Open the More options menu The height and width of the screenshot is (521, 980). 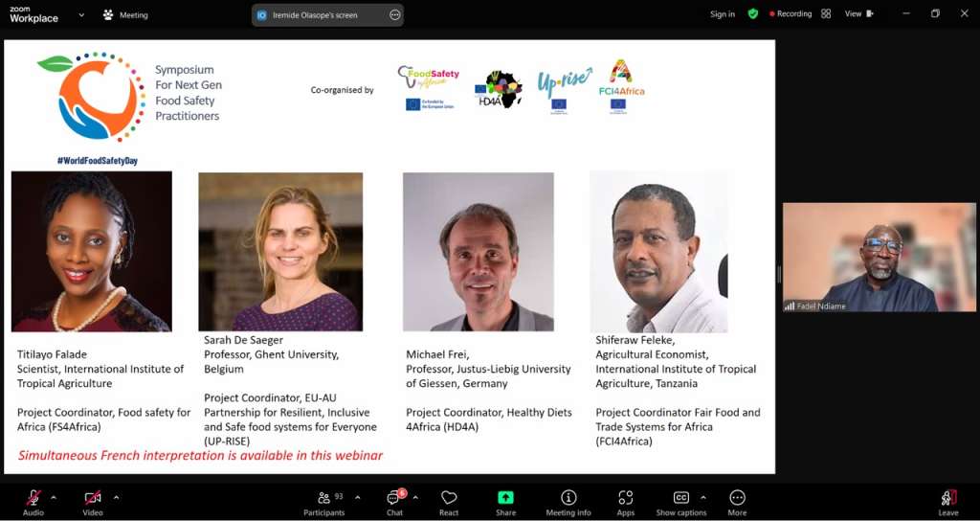coord(737,502)
